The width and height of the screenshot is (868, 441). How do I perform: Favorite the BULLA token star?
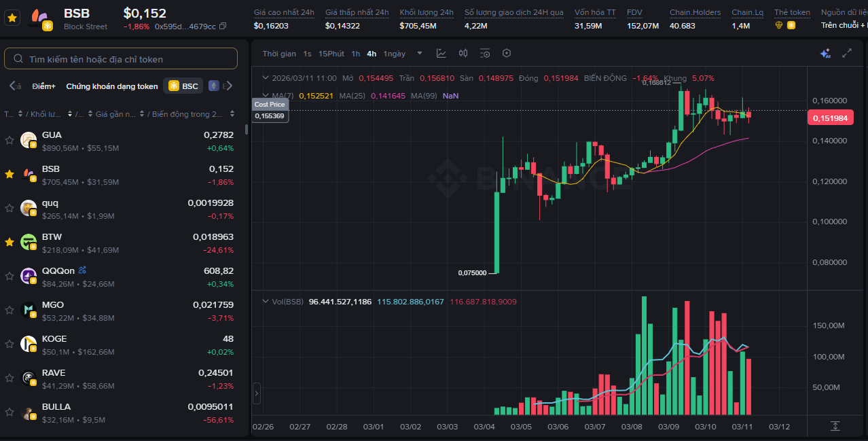(10, 412)
